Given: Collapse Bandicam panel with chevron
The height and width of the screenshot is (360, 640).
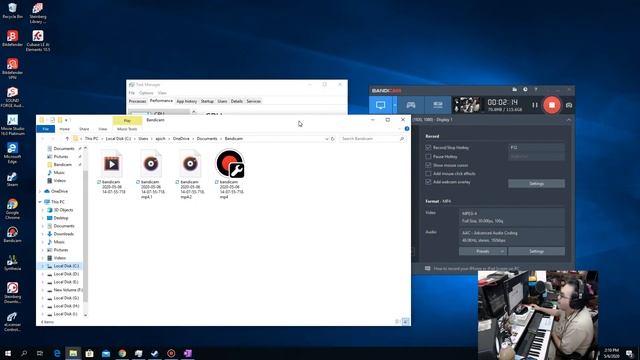Looking at the screenshot, I should tap(569, 120).
